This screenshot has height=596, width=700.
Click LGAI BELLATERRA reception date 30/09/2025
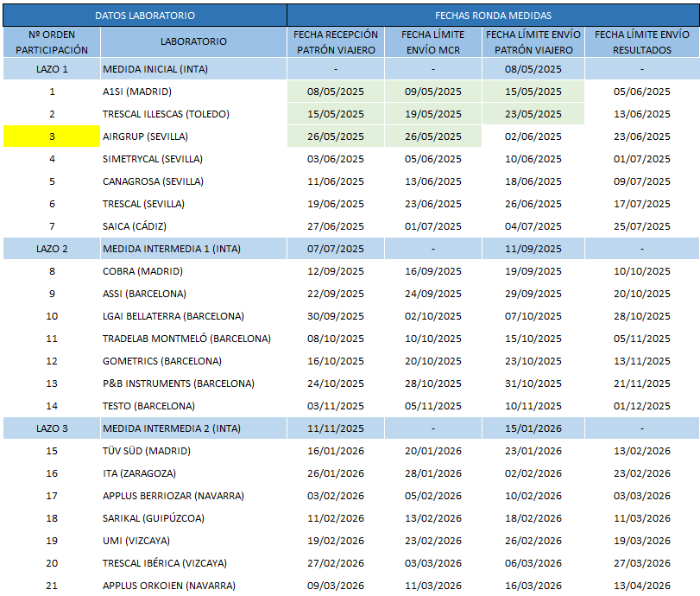pyautogui.click(x=336, y=316)
